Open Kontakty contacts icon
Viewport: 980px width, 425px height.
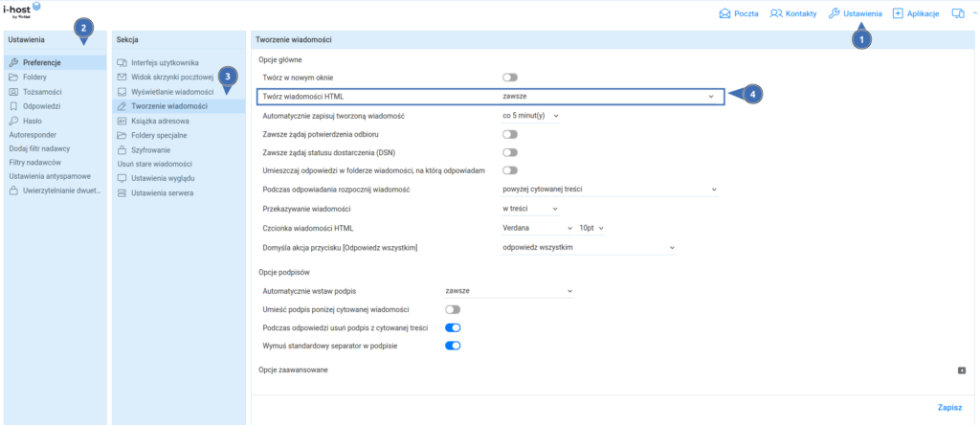[777, 13]
